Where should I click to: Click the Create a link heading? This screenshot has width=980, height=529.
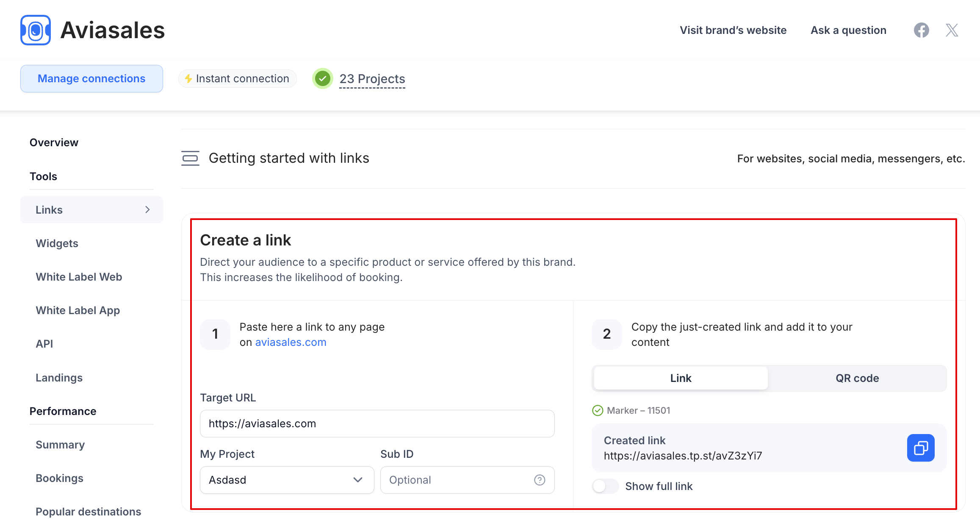click(x=246, y=240)
